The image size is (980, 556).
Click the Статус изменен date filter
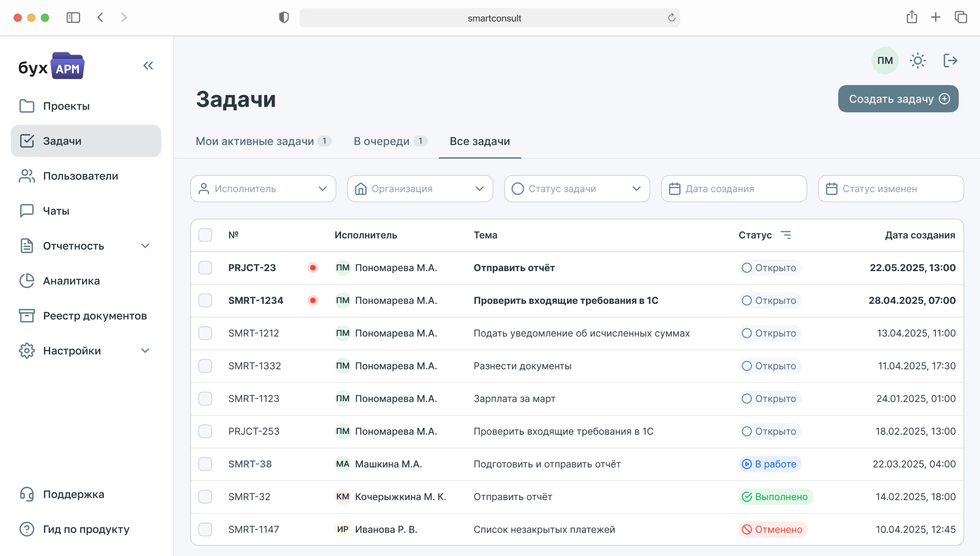[x=891, y=189]
